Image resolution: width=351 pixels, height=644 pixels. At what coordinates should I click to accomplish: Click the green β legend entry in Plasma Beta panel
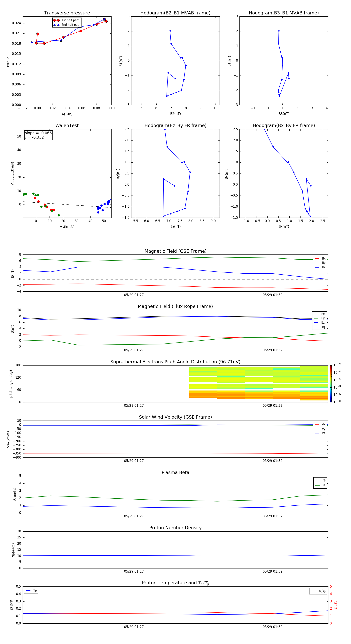[x=320, y=485]
